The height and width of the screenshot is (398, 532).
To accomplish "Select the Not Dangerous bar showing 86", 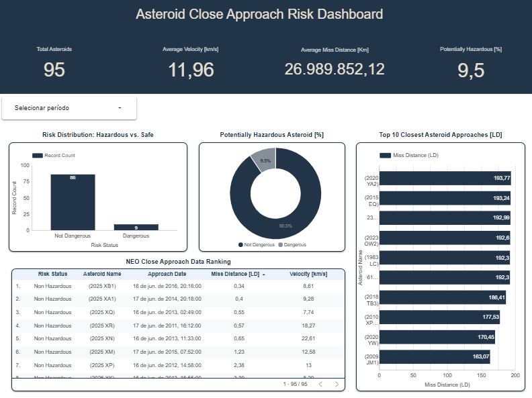I will (73, 202).
